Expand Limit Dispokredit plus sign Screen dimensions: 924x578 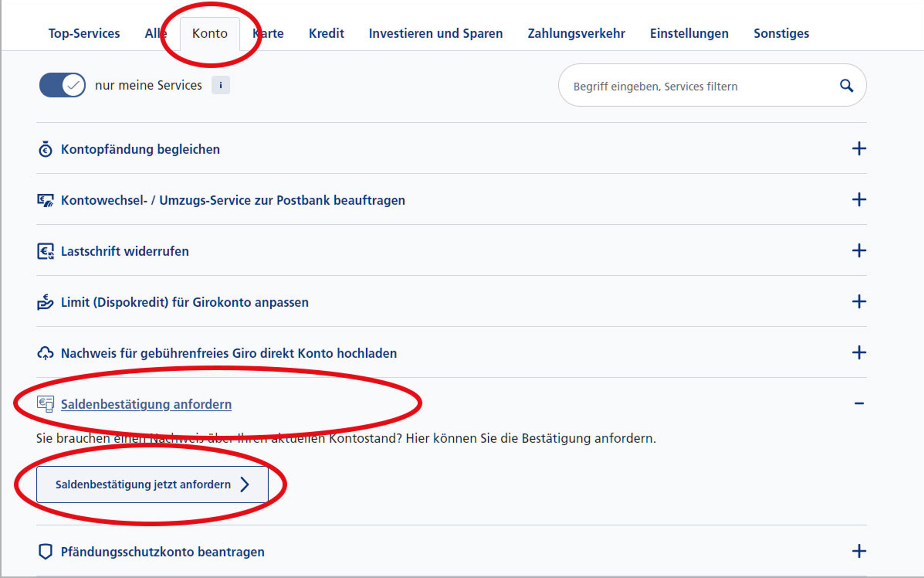point(859,302)
